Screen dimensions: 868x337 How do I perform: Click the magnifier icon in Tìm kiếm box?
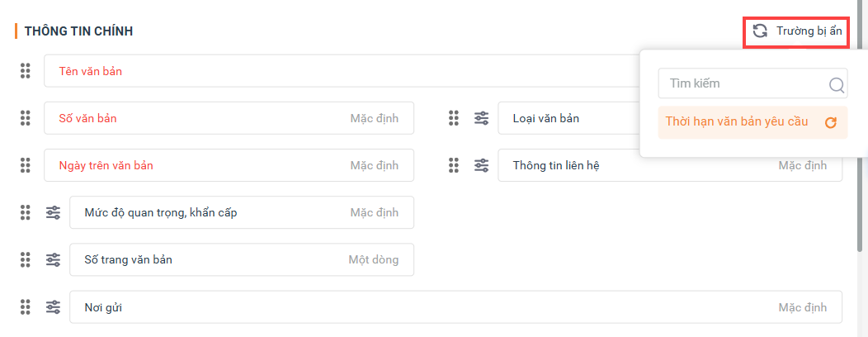point(836,84)
